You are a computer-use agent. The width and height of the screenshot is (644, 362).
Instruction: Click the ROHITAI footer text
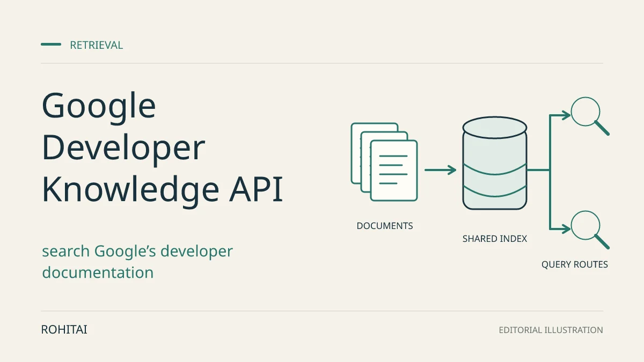pyautogui.click(x=64, y=330)
